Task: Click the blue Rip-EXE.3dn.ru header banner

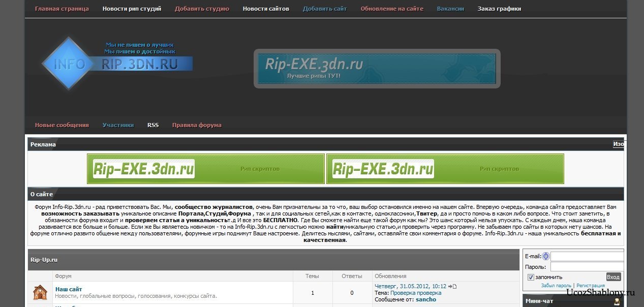Action: [377, 69]
